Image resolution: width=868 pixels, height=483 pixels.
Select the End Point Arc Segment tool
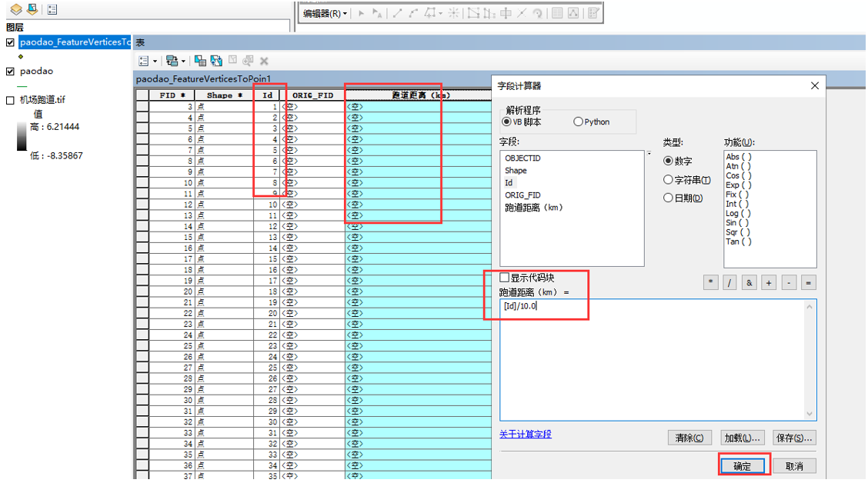[413, 13]
